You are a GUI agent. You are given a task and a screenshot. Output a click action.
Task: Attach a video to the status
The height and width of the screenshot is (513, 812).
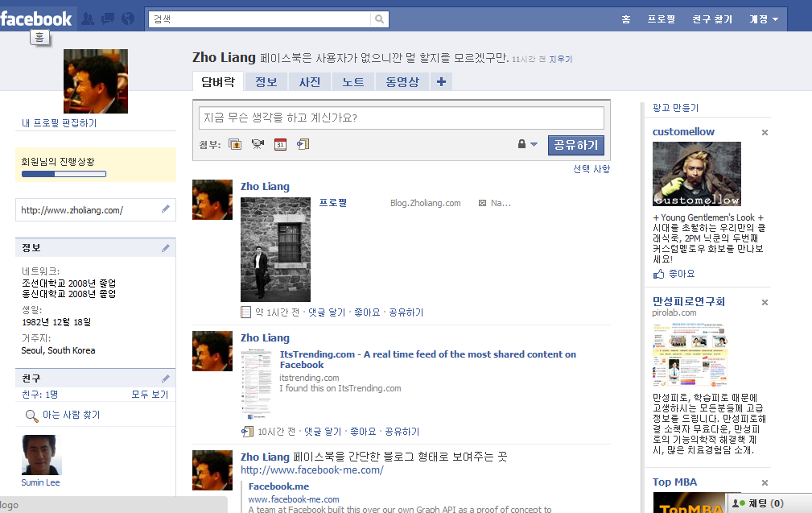pos(258,145)
